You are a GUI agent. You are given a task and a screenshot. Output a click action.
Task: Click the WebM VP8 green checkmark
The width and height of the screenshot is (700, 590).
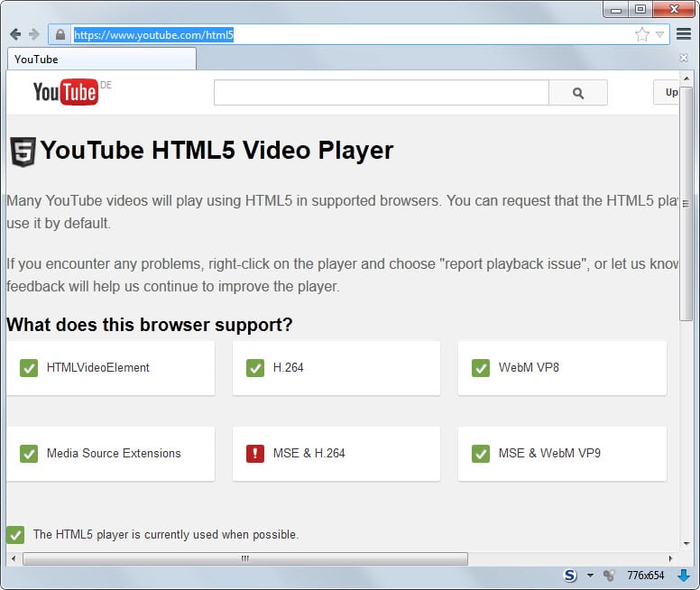pyautogui.click(x=481, y=368)
